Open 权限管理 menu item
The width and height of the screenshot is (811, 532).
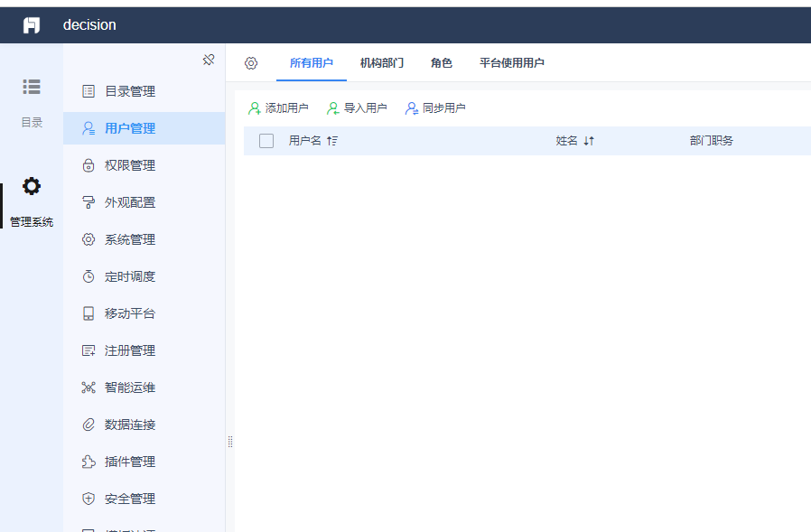[144, 165]
